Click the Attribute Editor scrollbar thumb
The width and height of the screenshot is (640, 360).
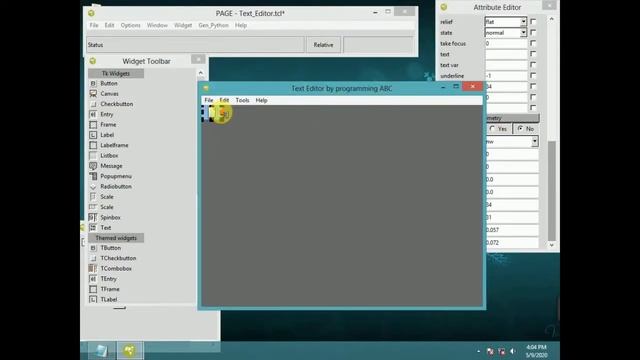click(551, 190)
